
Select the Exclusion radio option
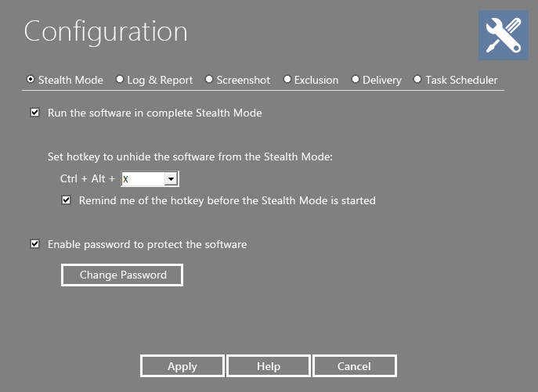(287, 79)
